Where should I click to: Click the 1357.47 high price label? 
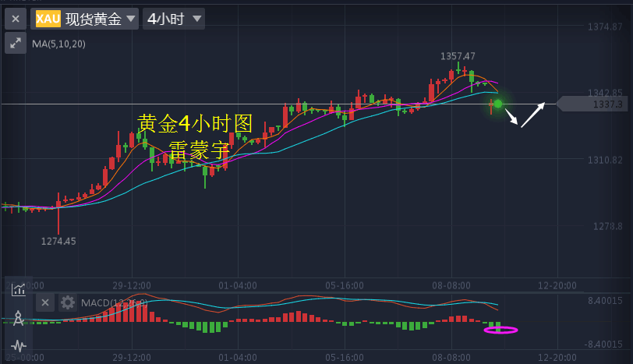[x=458, y=56]
